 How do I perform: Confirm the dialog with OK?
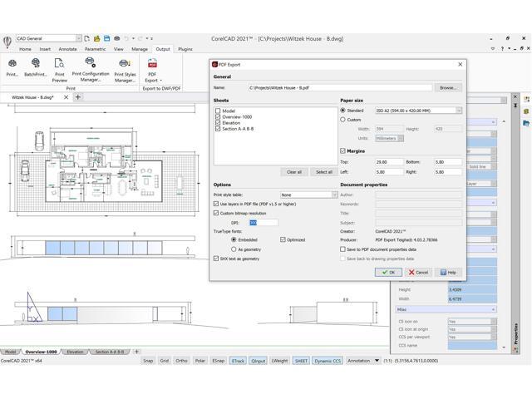pyautogui.click(x=388, y=272)
